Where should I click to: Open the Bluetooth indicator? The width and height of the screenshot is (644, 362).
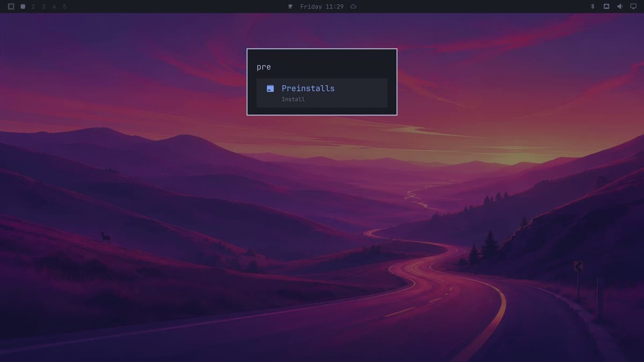(593, 6)
